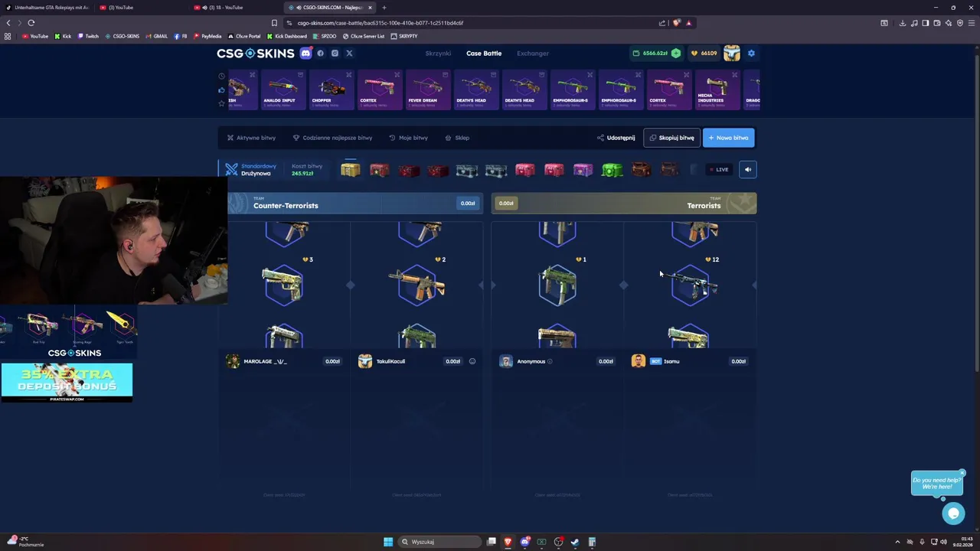Open the live chat support button
This screenshot has height=551, width=980.
(953, 514)
